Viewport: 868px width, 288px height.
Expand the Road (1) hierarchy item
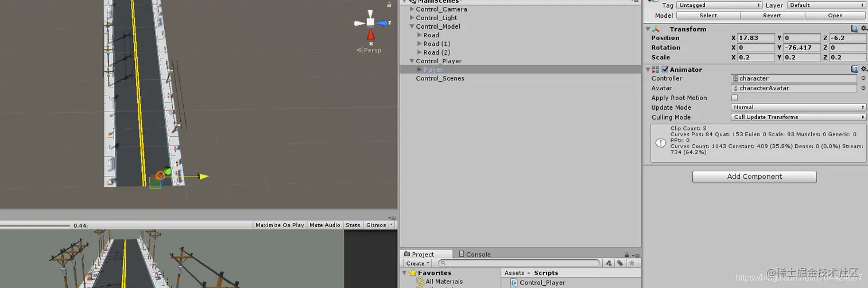(420, 44)
